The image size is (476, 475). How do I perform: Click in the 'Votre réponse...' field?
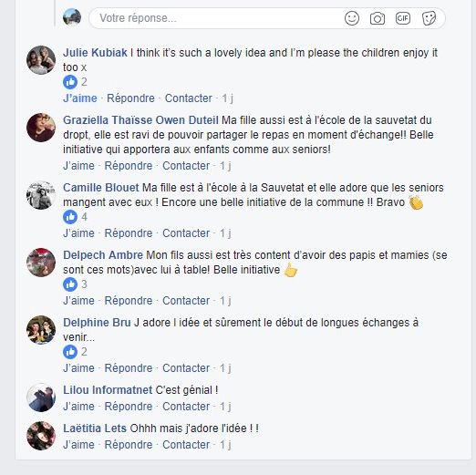point(216,18)
